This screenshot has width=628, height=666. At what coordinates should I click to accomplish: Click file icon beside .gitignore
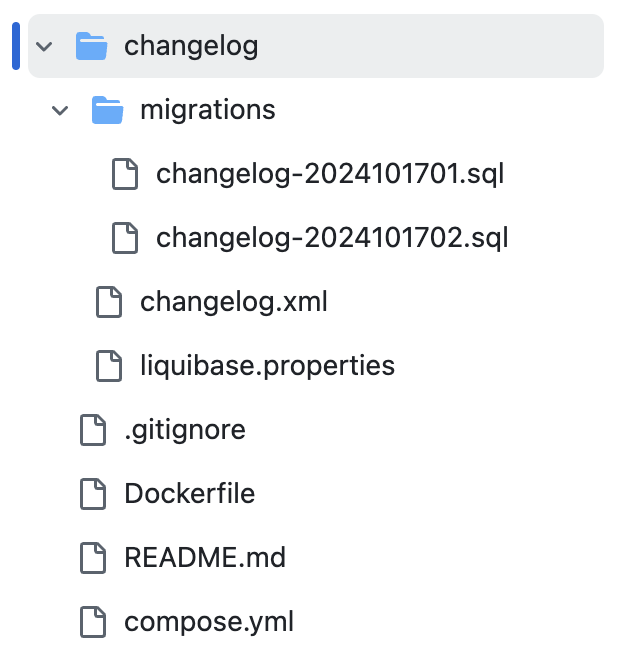[93, 430]
